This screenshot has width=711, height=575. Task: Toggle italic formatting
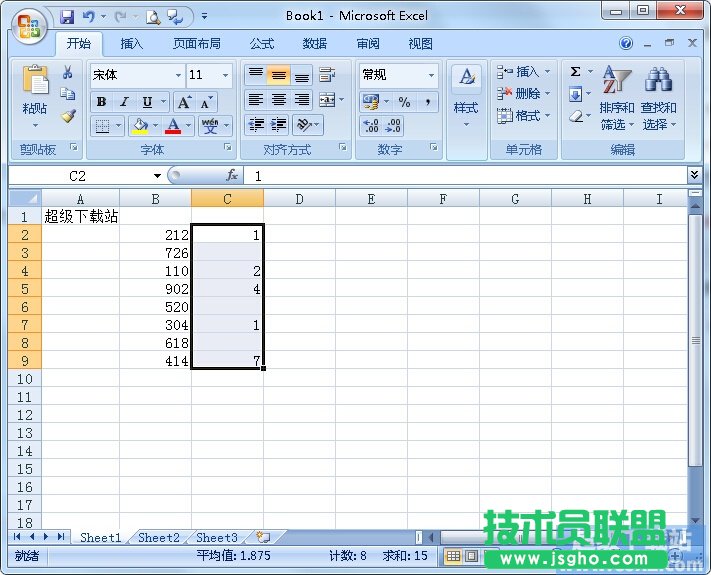pyautogui.click(x=124, y=102)
